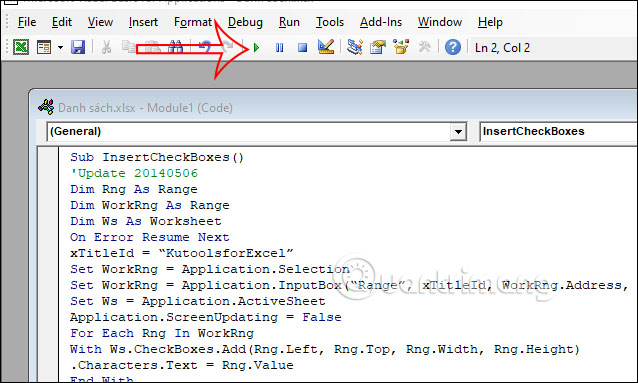The height and width of the screenshot is (383, 638).
Task: Click the .Characters.Text = Rng.Value line
Action: [x=181, y=365]
